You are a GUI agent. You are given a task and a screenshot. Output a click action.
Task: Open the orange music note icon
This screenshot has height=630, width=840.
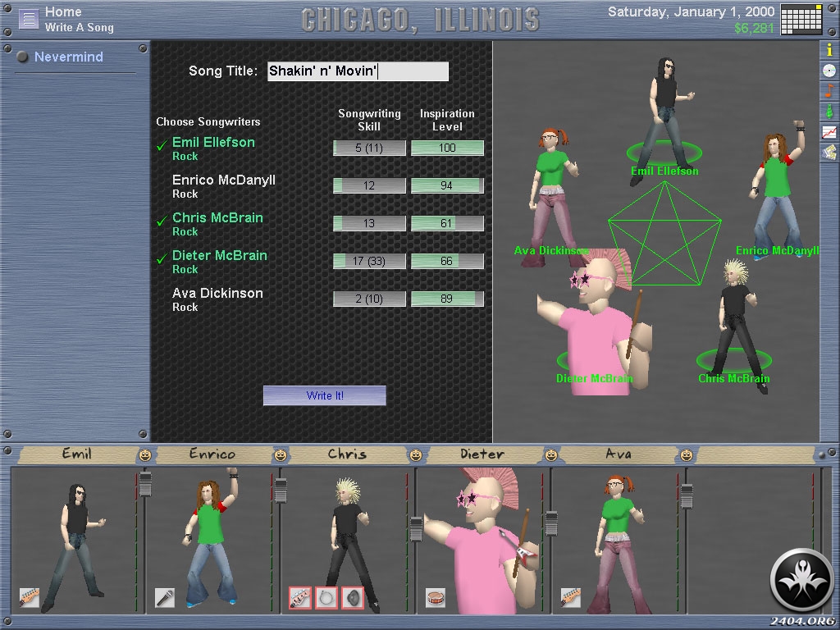829,90
